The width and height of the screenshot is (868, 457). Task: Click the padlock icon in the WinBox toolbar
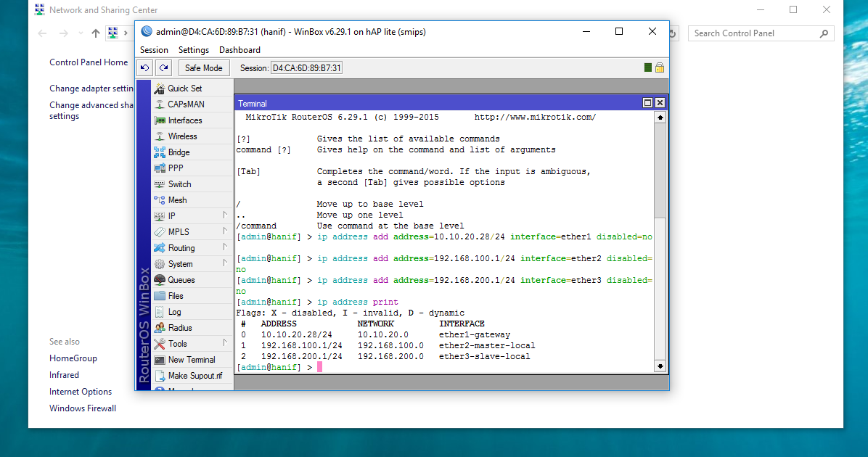[659, 67]
